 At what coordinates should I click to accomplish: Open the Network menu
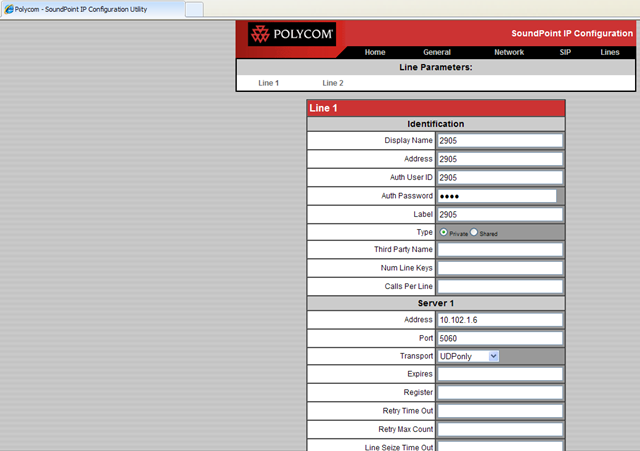click(509, 52)
